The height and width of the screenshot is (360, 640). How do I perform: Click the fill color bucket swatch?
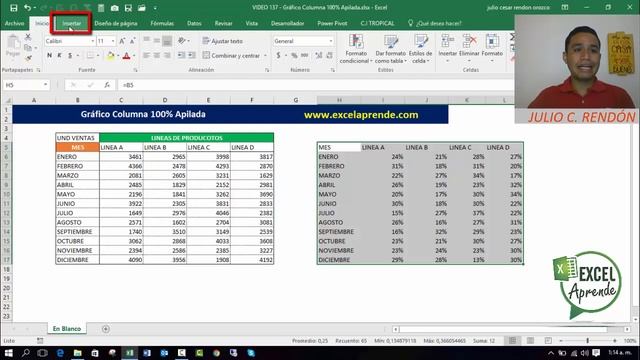coord(110,56)
